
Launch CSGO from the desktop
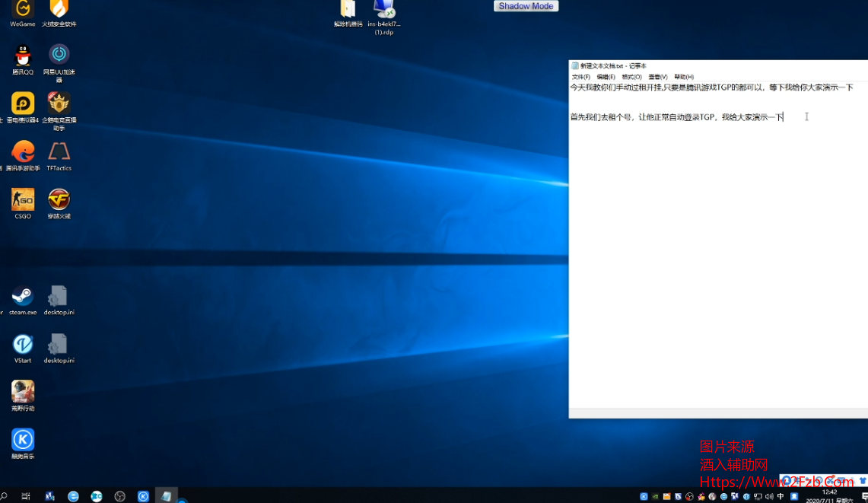click(23, 204)
